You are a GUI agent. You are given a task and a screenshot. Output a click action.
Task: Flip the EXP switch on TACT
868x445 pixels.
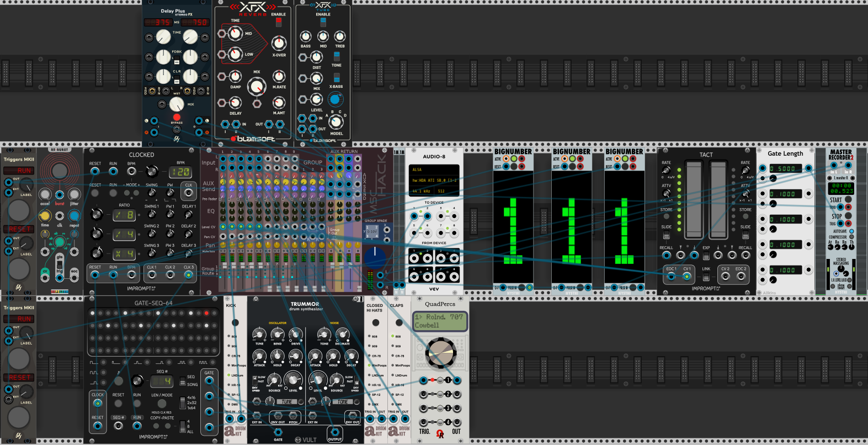[x=706, y=255]
